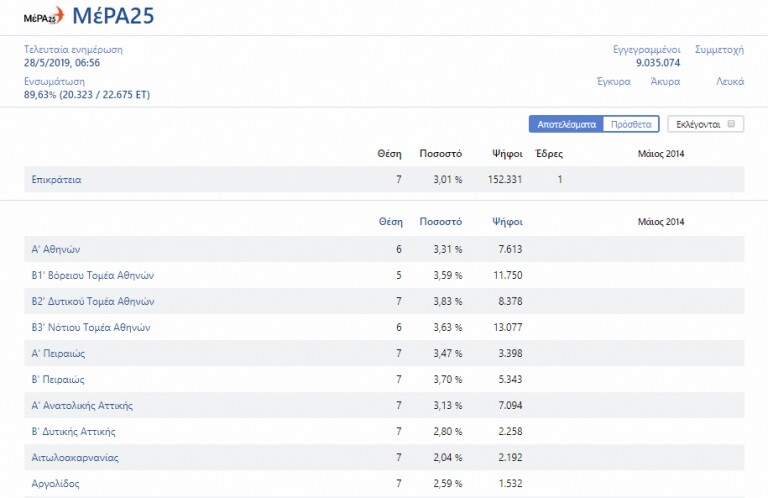Screen dimensions: 768x498
Task: Click the 3,47 % percentage value
Action: (447, 353)
